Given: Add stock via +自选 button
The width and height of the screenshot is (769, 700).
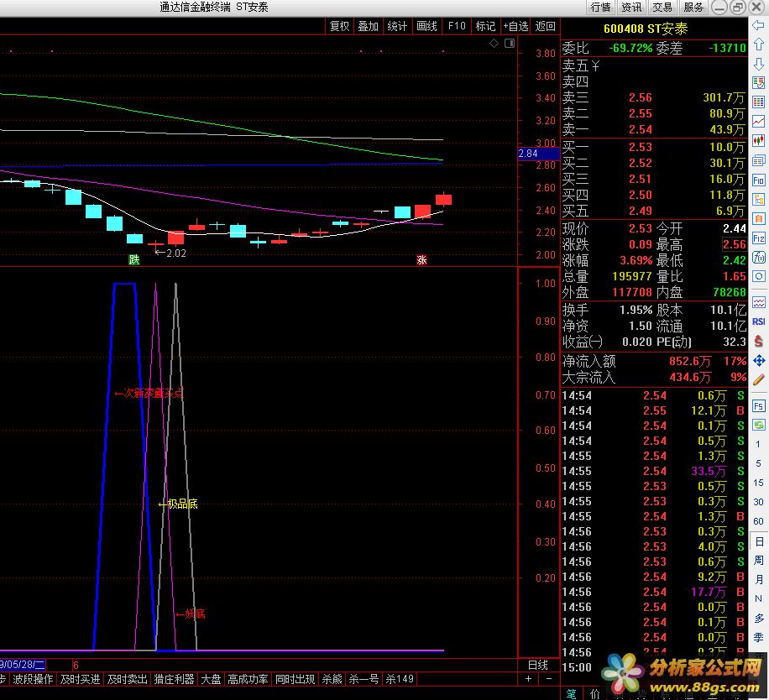Looking at the screenshot, I should pyautogui.click(x=515, y=26).
